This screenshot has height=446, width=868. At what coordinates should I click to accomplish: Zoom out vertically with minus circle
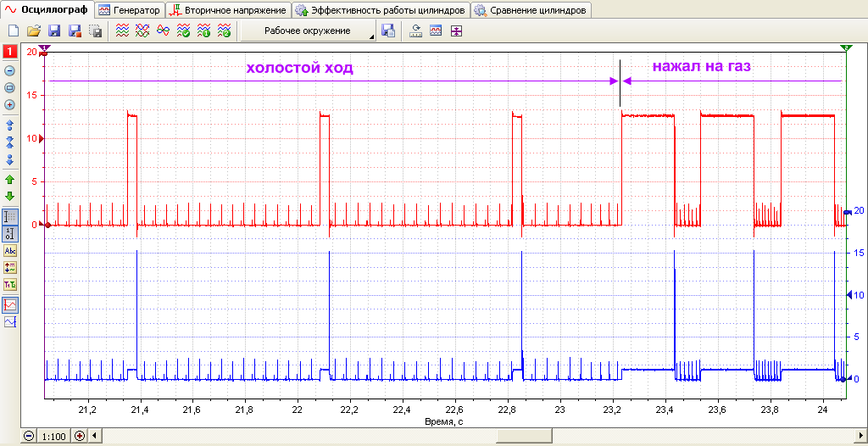(x=10, y=71)
